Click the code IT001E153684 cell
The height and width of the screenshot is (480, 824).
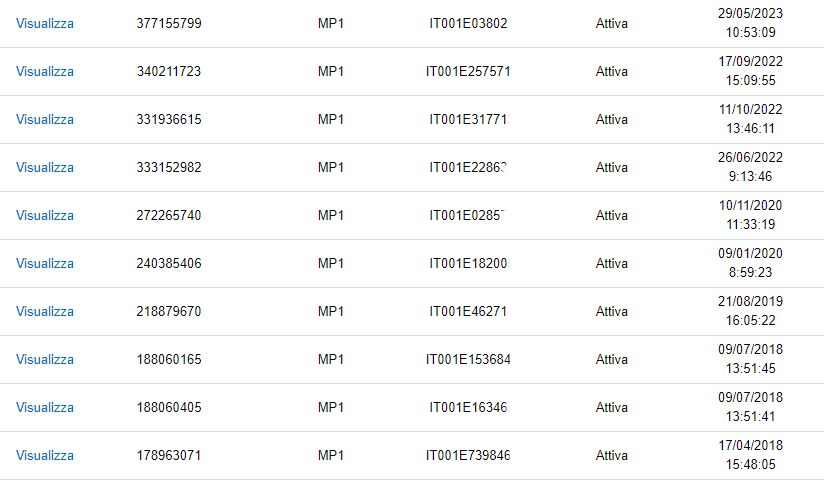coord(468,359)
